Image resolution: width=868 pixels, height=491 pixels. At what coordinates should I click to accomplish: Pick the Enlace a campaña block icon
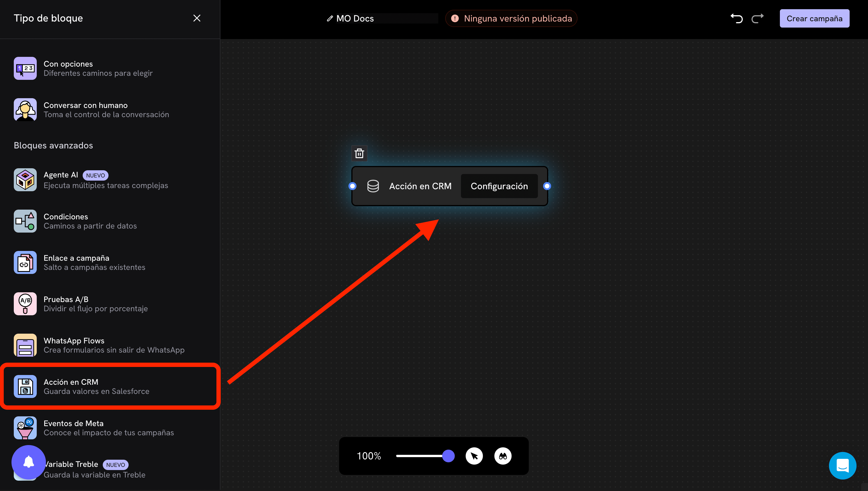coord(25,262)
